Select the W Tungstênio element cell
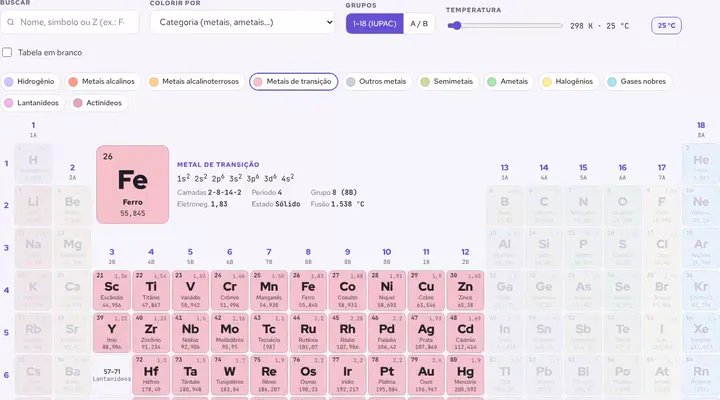The image size is (720, 400). tap(230, 375)
